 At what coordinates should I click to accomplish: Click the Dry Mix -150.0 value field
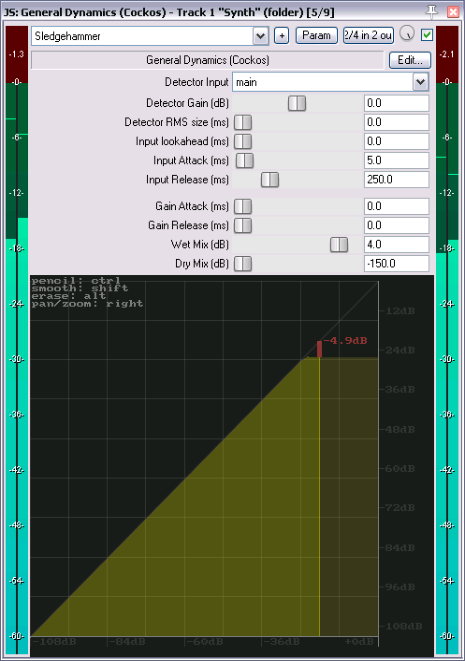396,263
